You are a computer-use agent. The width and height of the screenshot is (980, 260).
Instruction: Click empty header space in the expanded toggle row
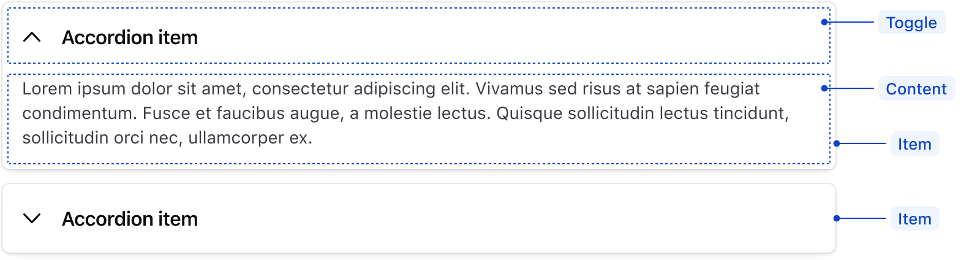(490, 37)
